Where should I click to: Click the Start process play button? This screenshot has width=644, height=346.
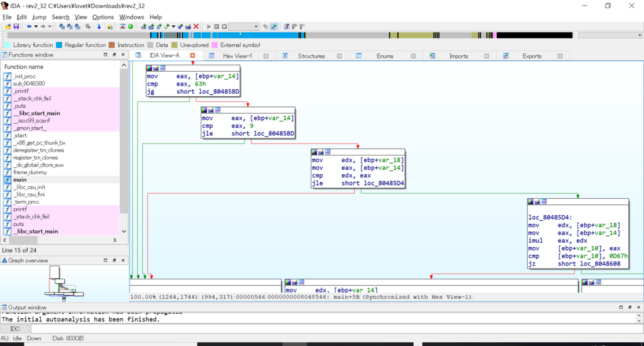[209, 26]
